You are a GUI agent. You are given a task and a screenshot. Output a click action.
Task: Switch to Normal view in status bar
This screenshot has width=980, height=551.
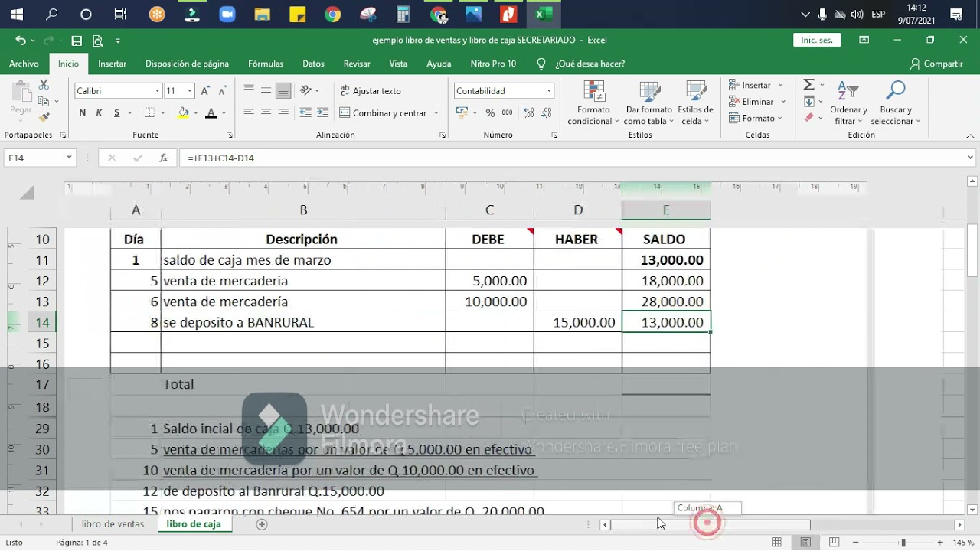coord(777,543)
